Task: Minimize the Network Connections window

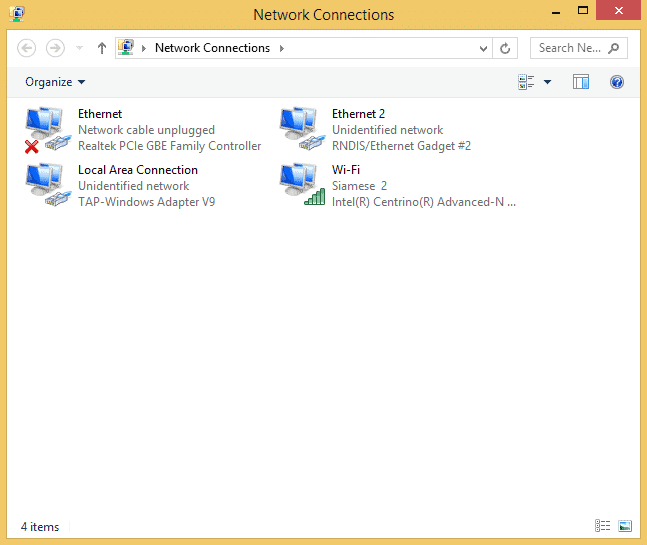Action: coord(556,11)
